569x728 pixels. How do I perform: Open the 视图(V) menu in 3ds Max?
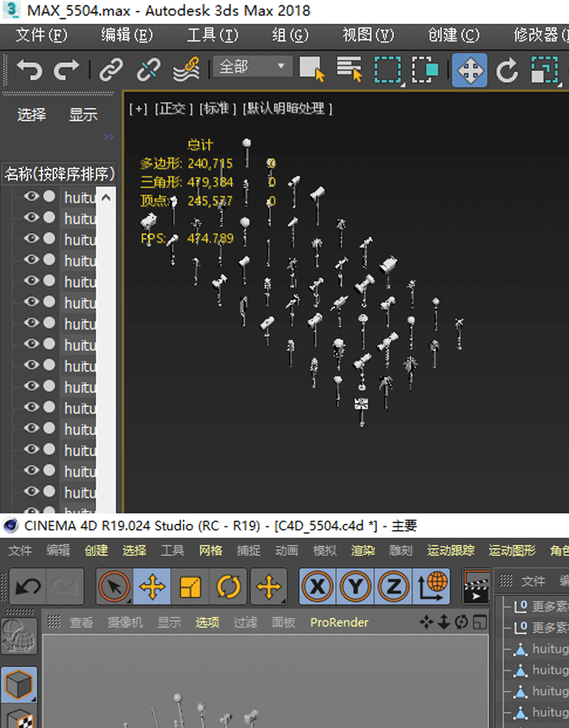pos(368,36)
